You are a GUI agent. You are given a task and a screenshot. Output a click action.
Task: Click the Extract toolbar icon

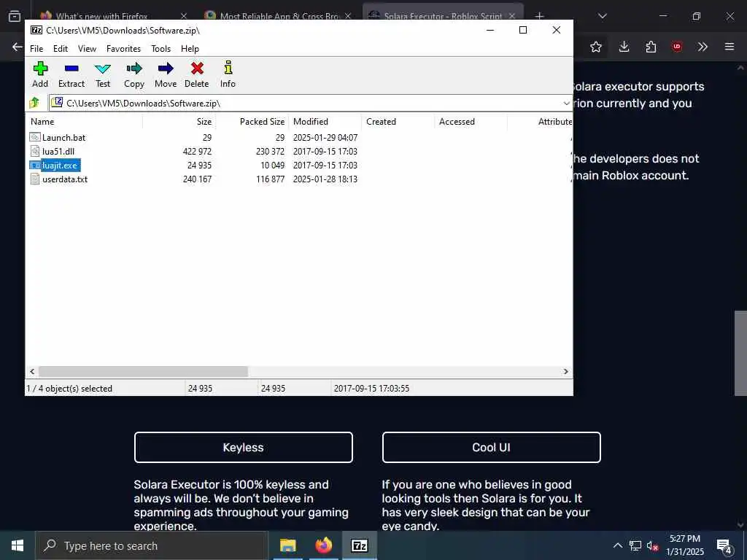point(71,69)
